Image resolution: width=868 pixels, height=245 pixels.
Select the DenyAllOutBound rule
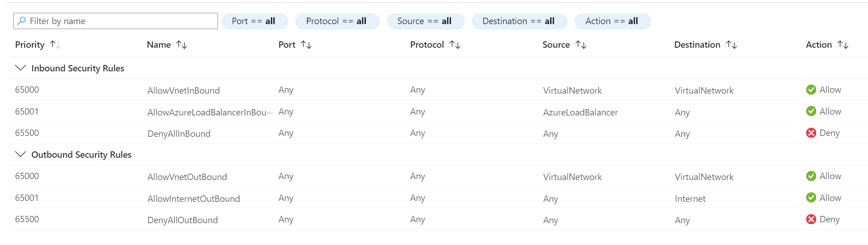182,220
